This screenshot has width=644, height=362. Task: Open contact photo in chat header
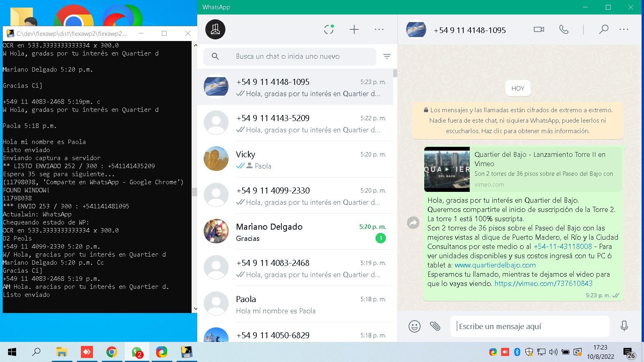click(416, 29)
